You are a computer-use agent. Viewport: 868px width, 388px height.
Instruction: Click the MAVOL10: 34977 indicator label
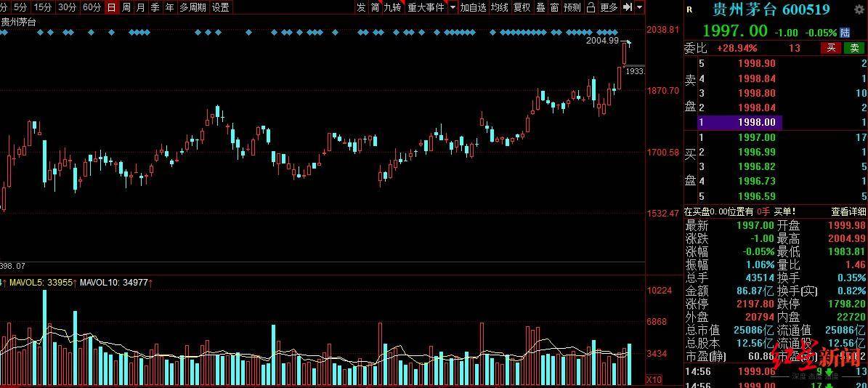[114, 283]
